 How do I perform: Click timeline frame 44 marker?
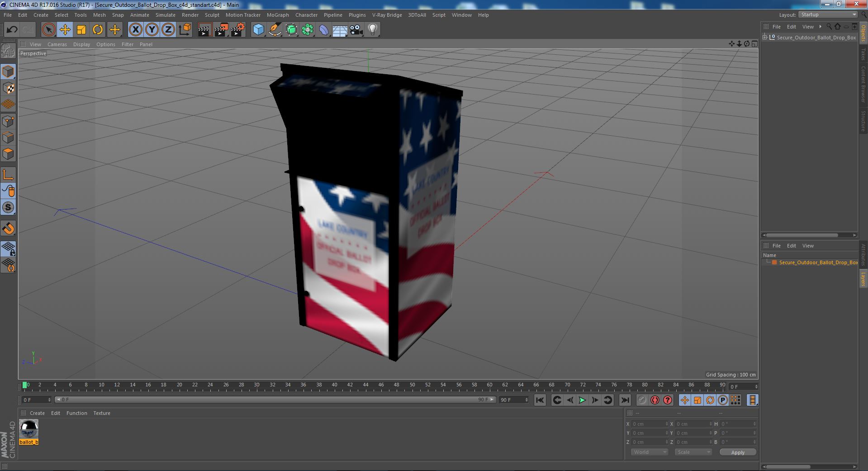(x=365, y=385)
